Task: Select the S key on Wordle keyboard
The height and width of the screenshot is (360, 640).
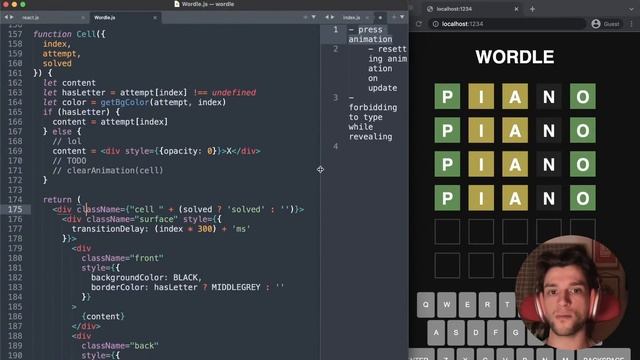Action: (x=456, y=333)
